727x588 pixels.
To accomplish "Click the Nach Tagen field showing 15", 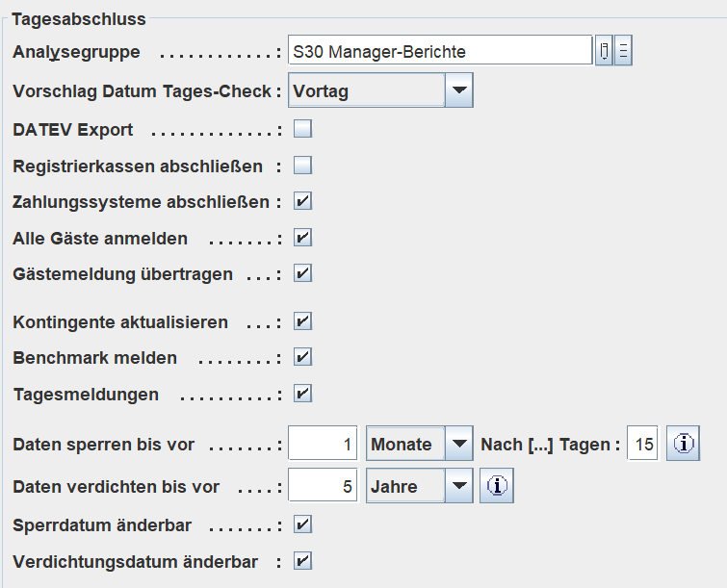I will pyautogui.click(x=643, y=445).
